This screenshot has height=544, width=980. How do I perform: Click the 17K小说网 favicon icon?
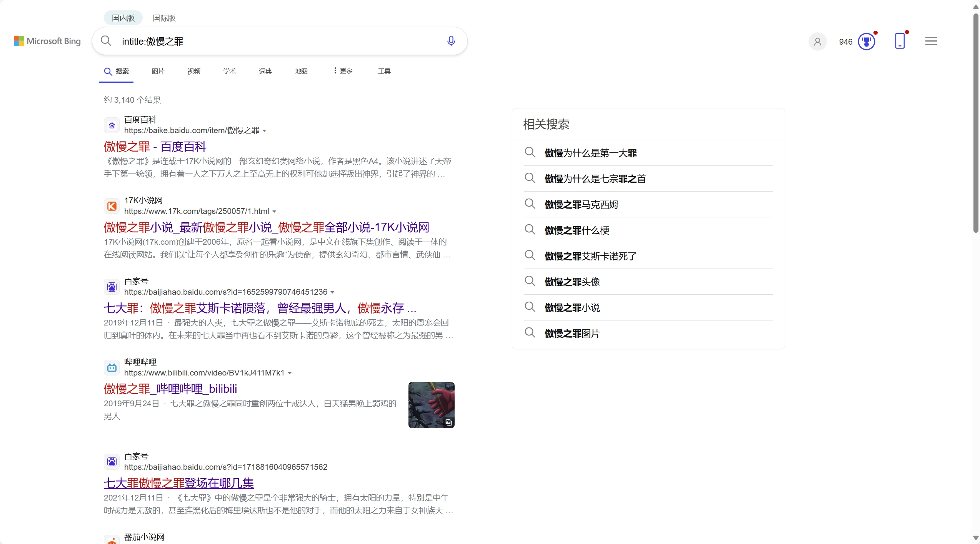(x=112, y=206)
